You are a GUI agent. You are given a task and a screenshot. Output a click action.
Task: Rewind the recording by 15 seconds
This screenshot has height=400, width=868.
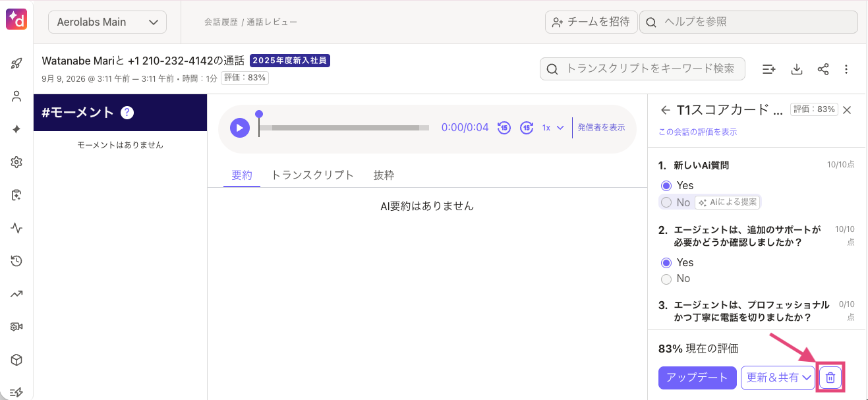[504, 127]
